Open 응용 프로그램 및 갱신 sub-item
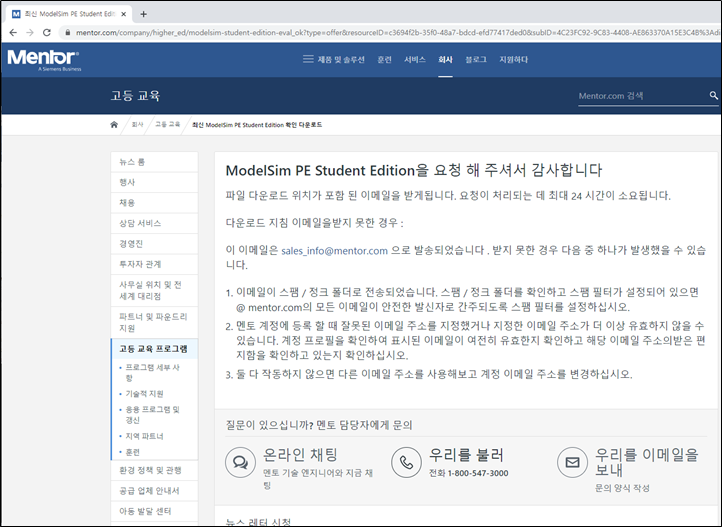The height and width of the screenshot is (527, 722). point(152,415)
